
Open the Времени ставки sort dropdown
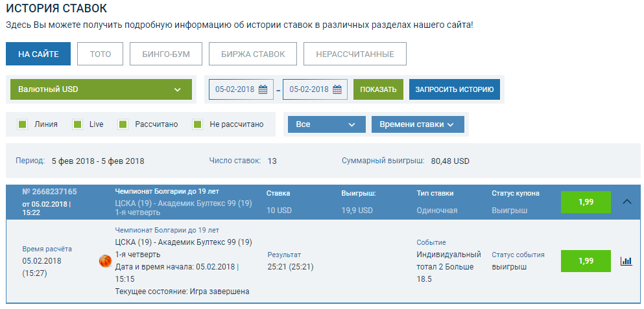point(418,124)
